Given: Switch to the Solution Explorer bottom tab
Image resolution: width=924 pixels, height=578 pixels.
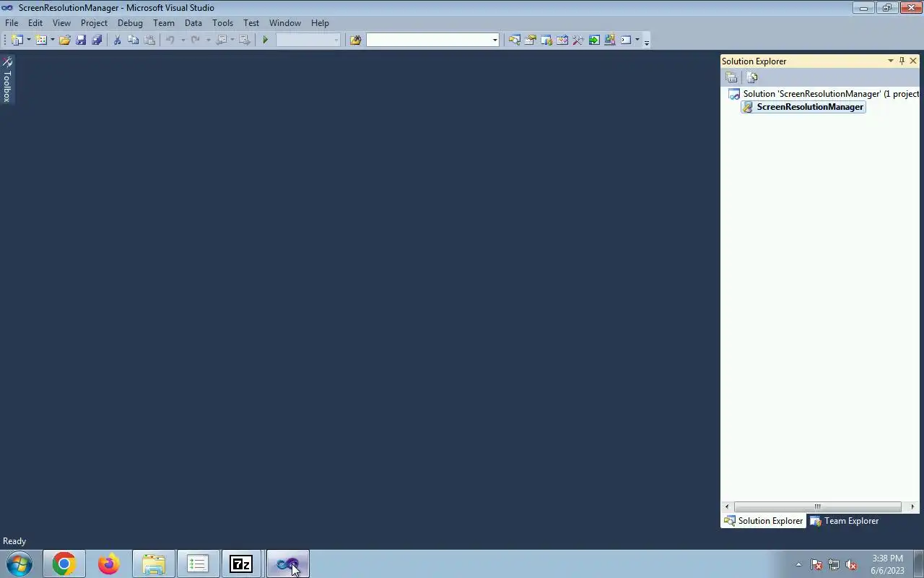Looking at the screenshot, I should [x=764, y=521].
